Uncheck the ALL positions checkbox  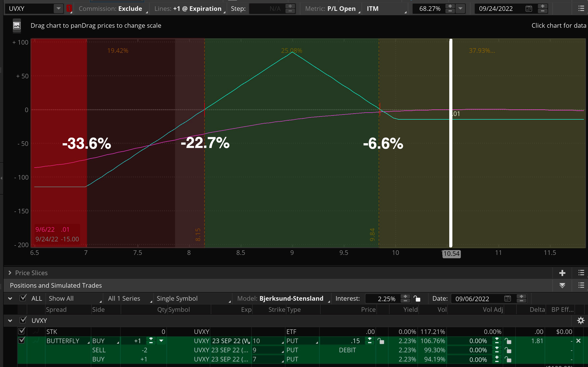[x=23, y=298]
